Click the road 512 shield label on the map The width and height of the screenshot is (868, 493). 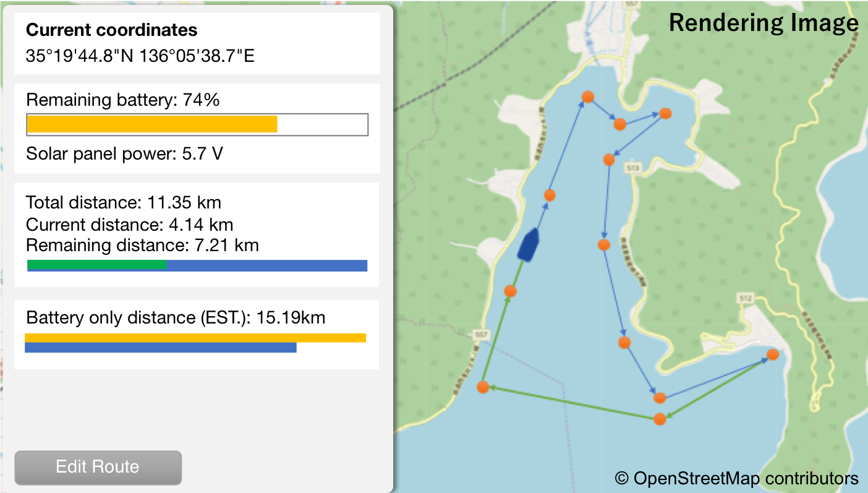click(745, 299)
